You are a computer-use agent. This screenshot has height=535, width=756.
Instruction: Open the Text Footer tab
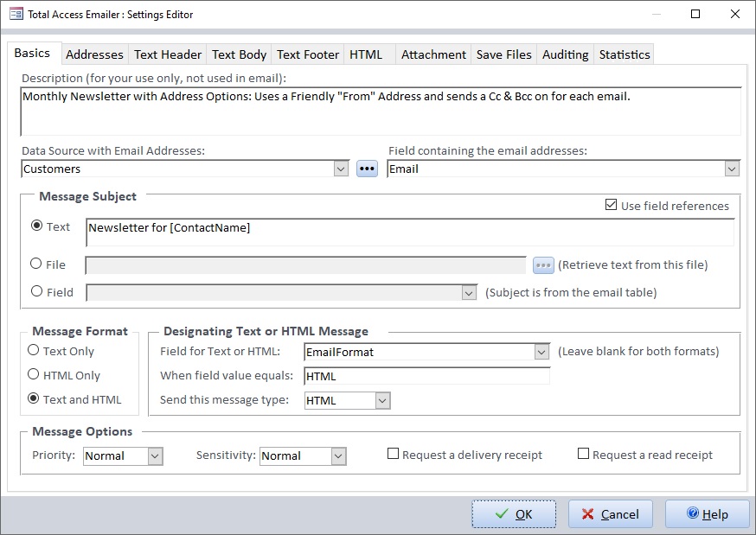[308, 54]
